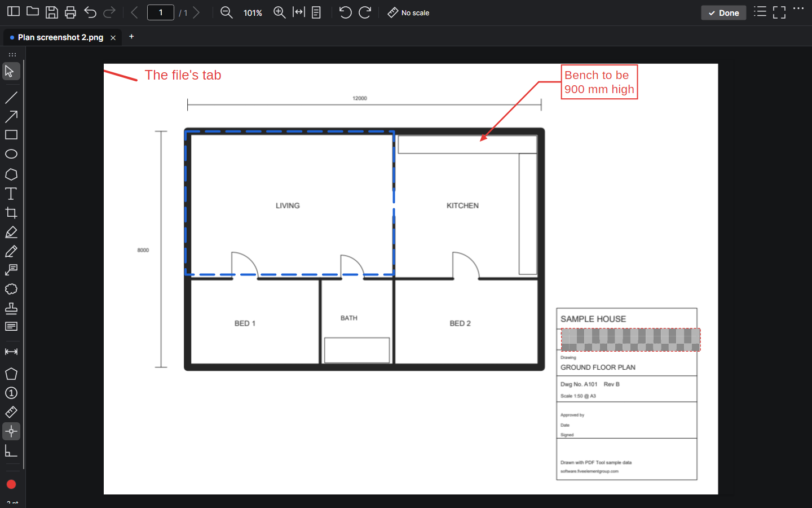Viewport: 812px width, 508px height.
Task: Open the more options ellipsis menu
Action: coord(798,8)
